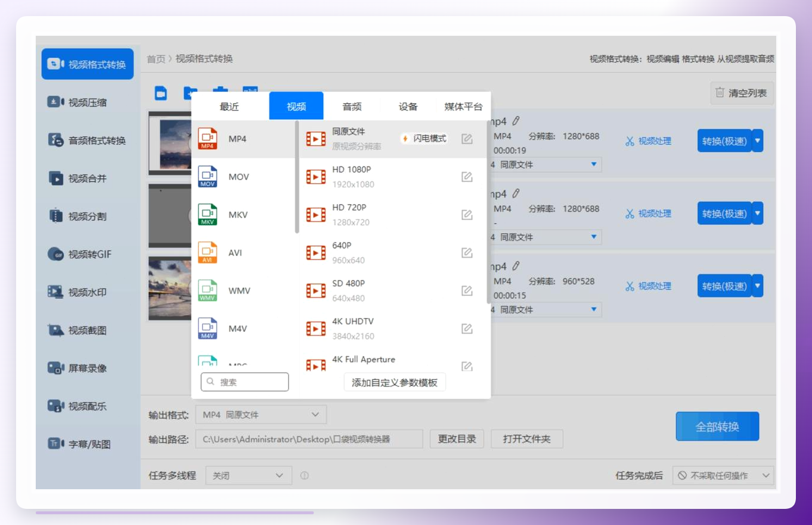This screenshot has width=812, height=525.
Task: Switch to the 音频 tab
Action: [x=352, y=106]
